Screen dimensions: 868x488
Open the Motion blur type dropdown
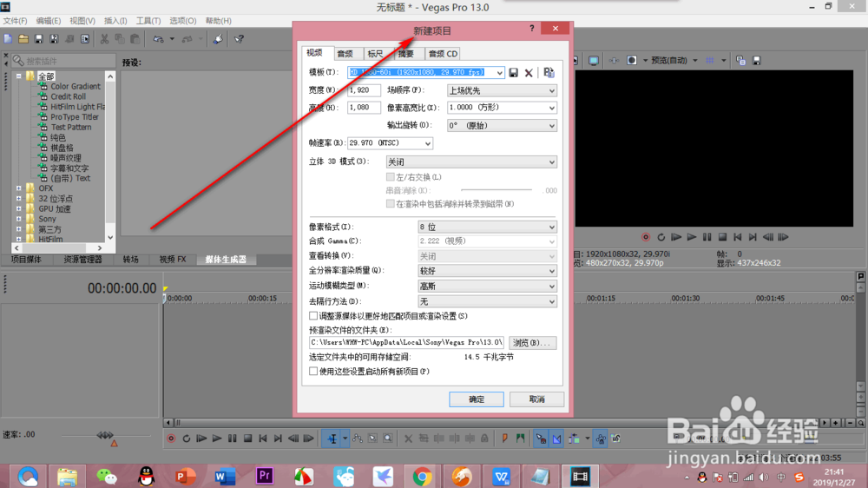(x=487, y=286)
